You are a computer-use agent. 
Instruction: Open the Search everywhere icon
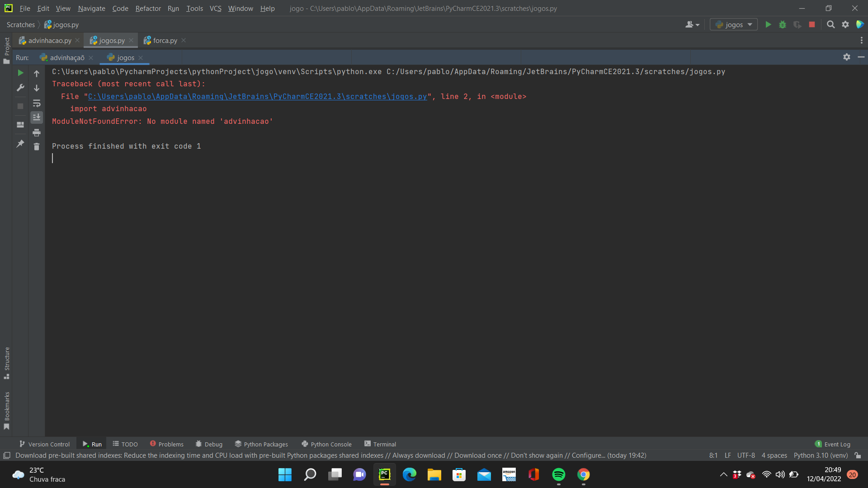pos(830,24)
